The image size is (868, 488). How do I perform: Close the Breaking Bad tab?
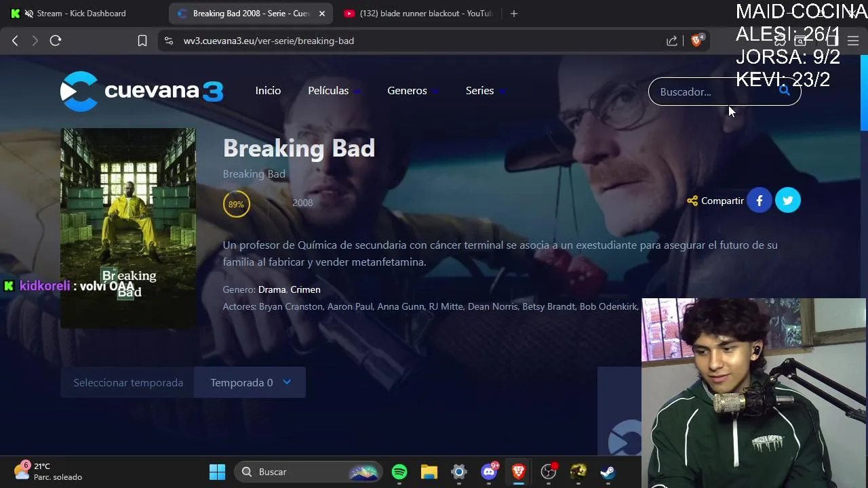pos(322,14)
